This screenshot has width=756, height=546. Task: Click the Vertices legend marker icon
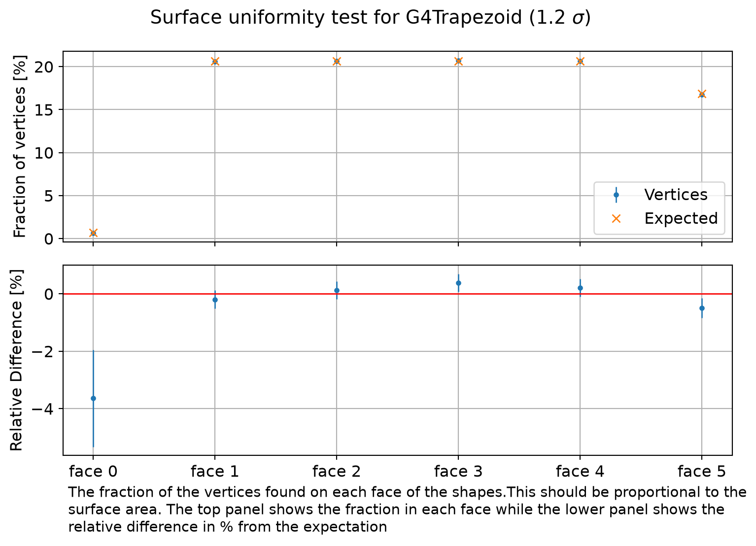(x=616, y=195)
